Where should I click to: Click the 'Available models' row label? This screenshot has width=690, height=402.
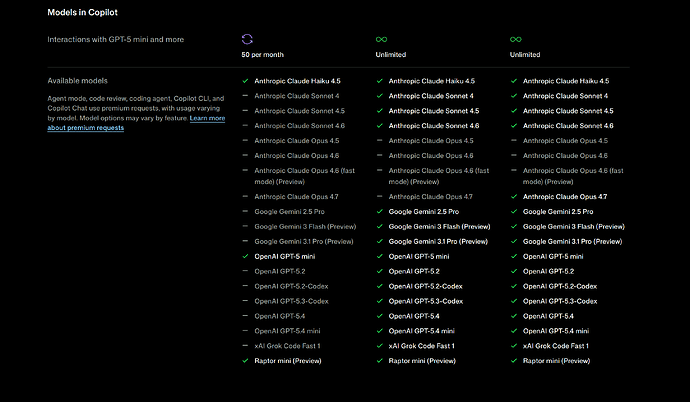coord(77,80)
